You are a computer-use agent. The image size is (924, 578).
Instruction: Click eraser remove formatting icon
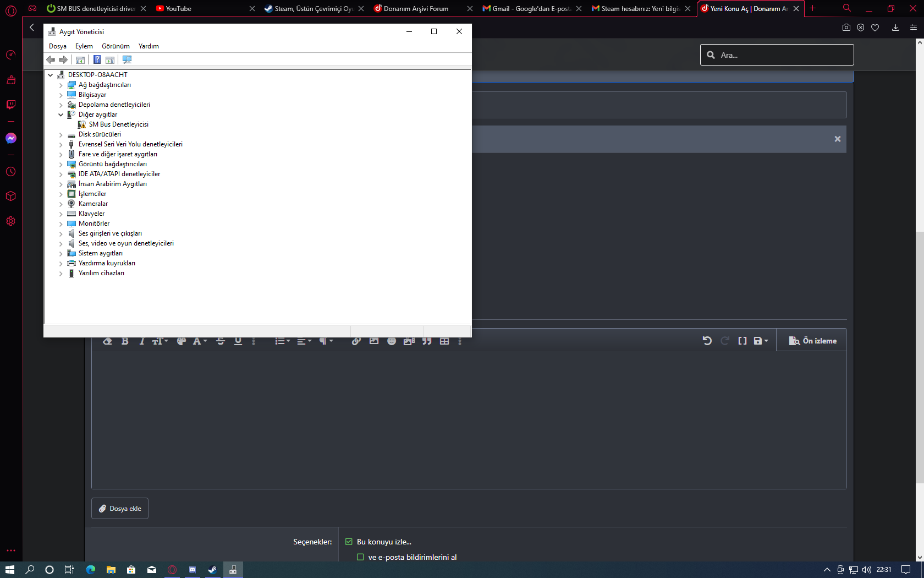click(107, 341)
